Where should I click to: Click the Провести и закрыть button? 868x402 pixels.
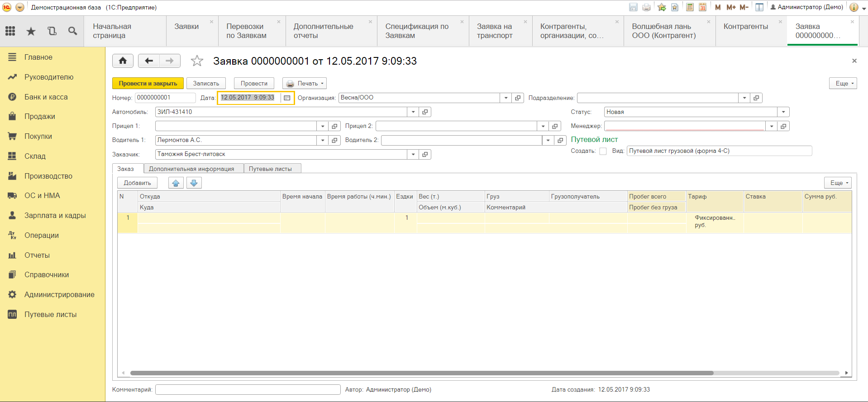148,83
